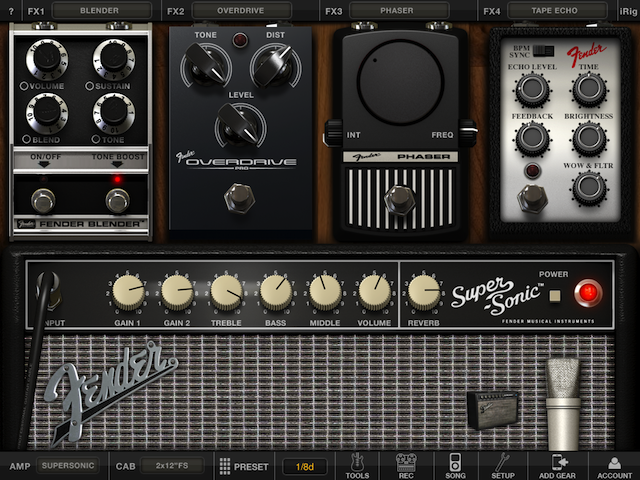This screenshot has width=640, height=480.
Task: Click the amp INPUT jack
Action: (x=50, y=291)
